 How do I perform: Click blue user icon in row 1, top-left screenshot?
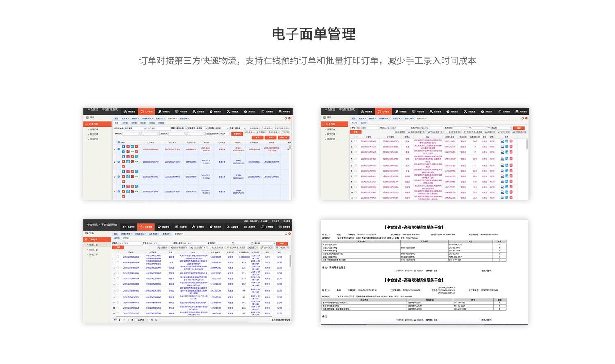pyautogui.click(x=123, y=147)
